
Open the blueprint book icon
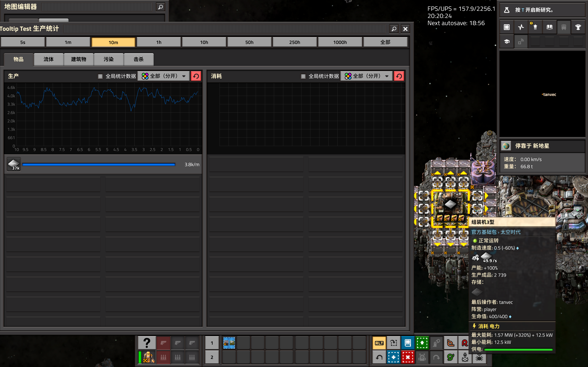[408, 343]
